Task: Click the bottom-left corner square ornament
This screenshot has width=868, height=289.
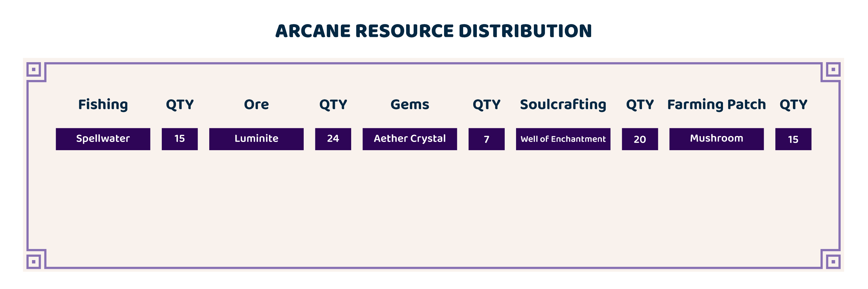Action: click(x=33, y=261)
